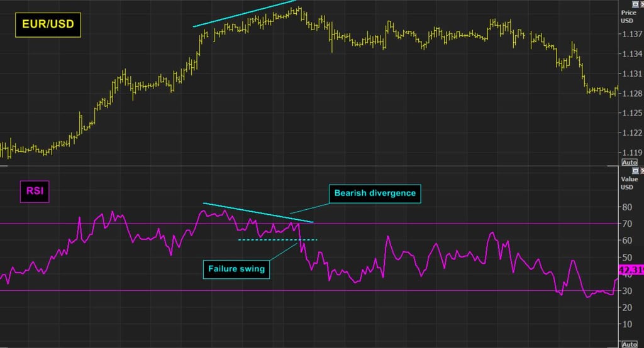Click the 1.128 price axis label
Image resolution: width=644 pixels, height=348 pixels.
pos(632,94)
